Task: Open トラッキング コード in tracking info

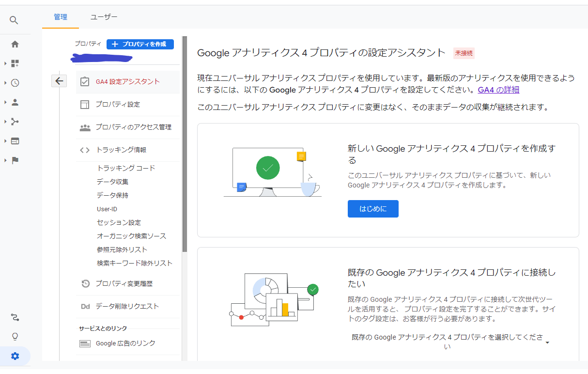Action: pyautogui.click(x=126, y=168)
